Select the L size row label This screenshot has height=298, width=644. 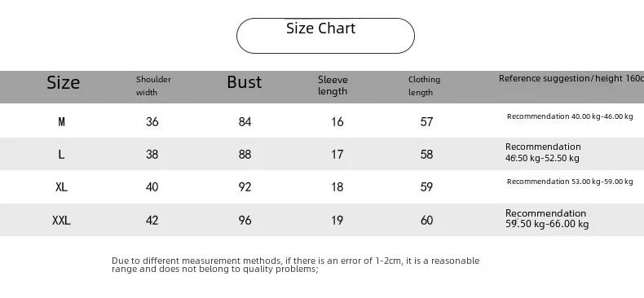(61, 155)
